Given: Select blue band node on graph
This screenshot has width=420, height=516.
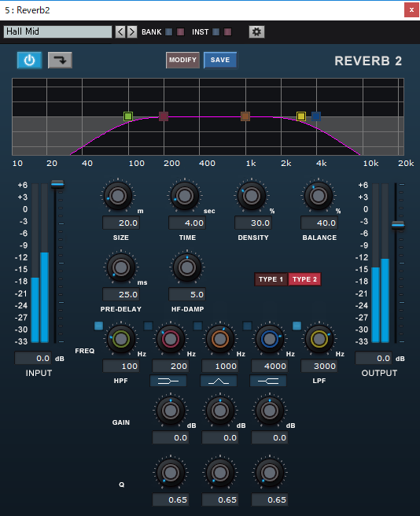Looking at the screenshot, I should [316, 116].
